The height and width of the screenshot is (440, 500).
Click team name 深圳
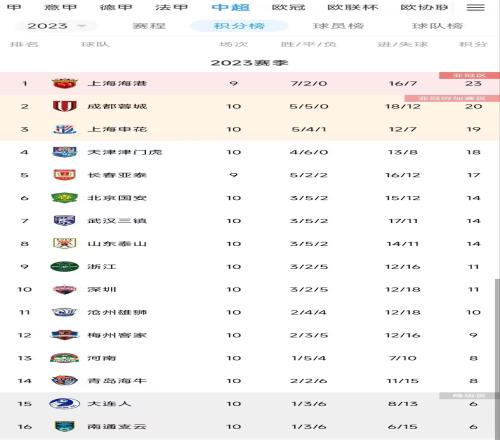click(102, 289)
